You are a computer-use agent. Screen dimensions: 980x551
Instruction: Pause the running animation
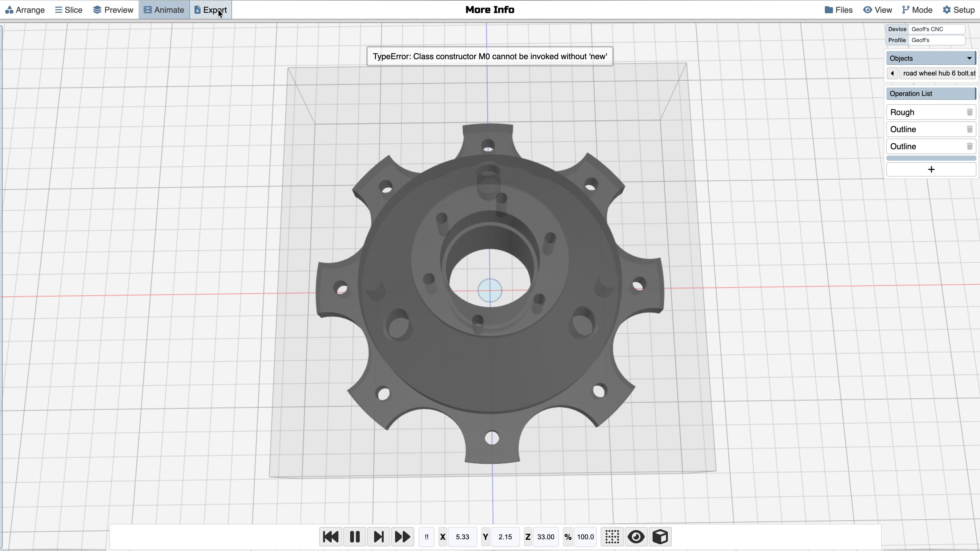354,536
